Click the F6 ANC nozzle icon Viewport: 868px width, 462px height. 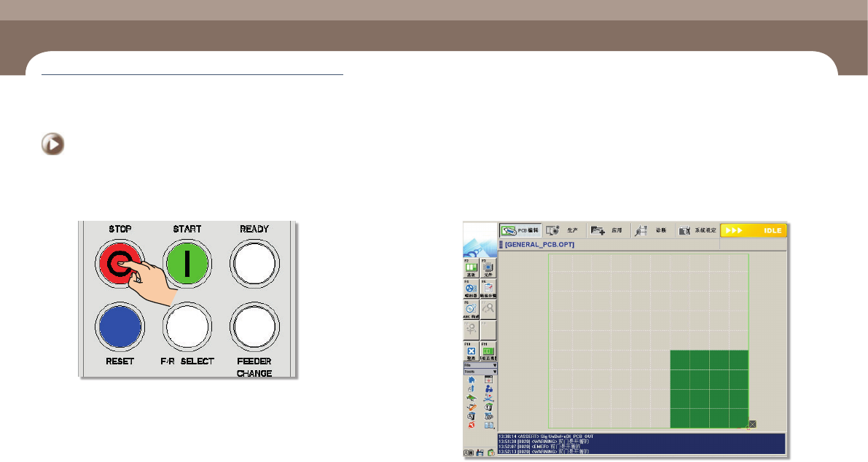pos(471,309)
